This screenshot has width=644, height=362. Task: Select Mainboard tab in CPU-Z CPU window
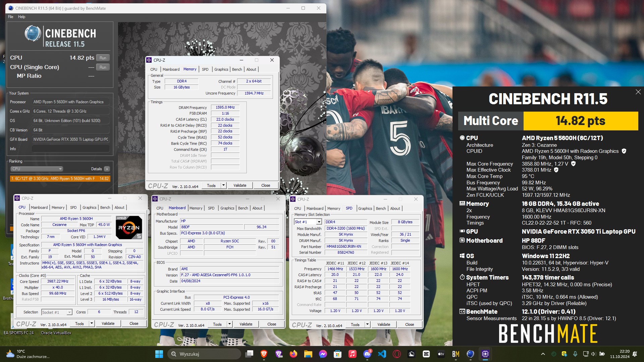tap(39, 207)
